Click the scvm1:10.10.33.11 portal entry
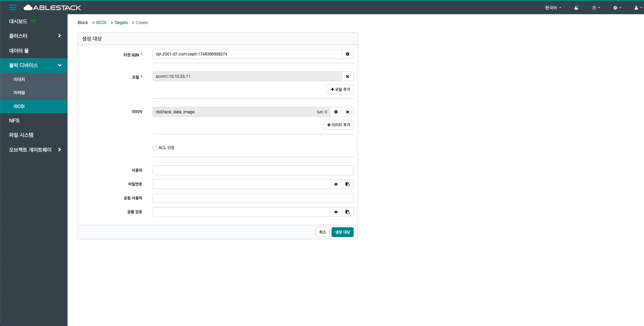644x326 pixels. click(x=247, y=76)
